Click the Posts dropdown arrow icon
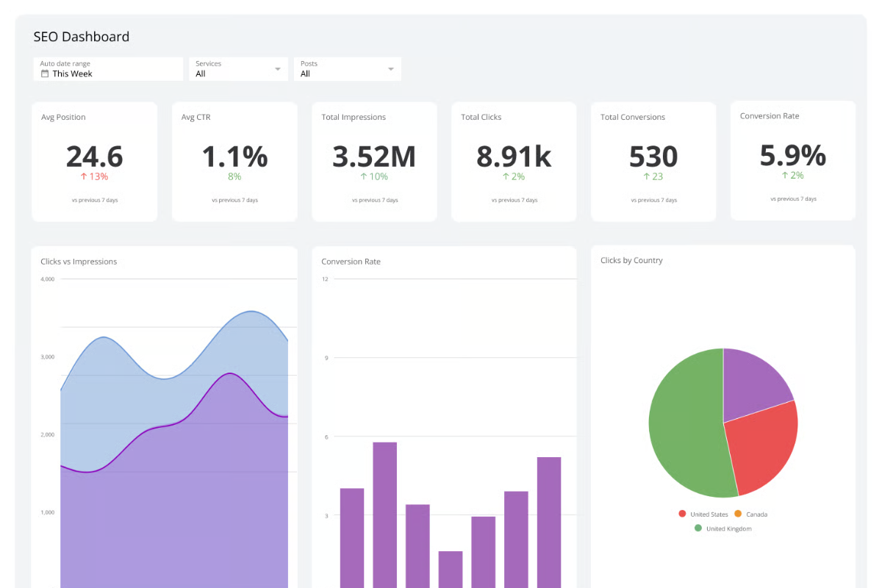Image resolution: width=882 pixels, height=588 pixels. (390, 68)
